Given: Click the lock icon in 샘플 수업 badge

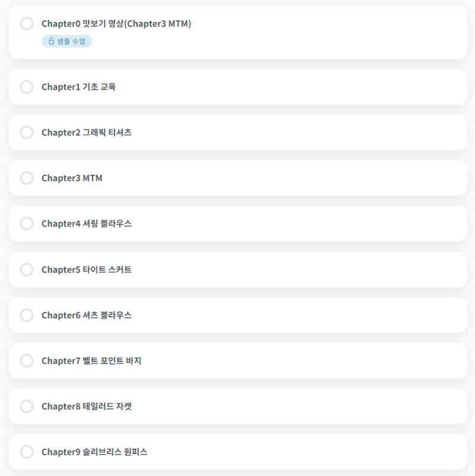Looking at the screenshot, I should 51,41.
